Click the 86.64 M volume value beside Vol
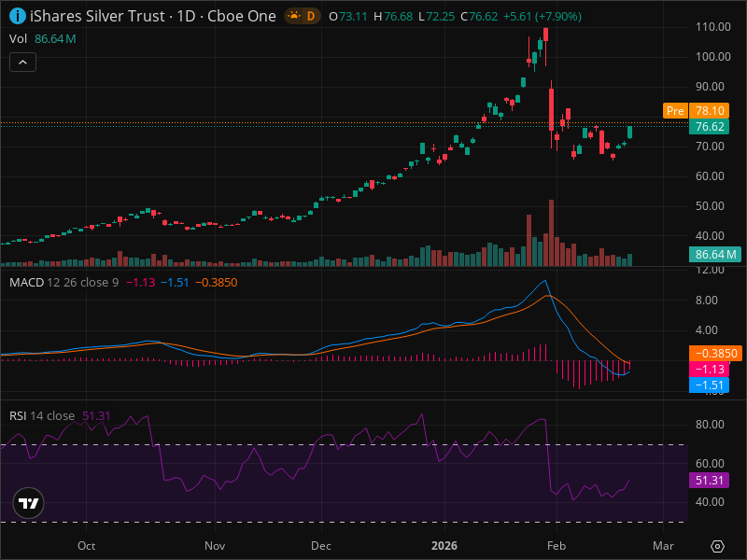Viewport: 747px width, 560px height. tap(55, 39)
